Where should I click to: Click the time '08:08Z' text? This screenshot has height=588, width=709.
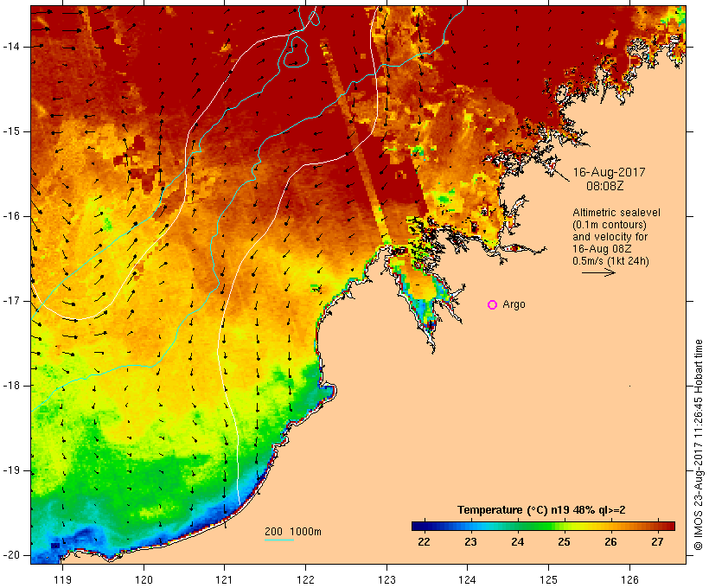click(x=605, y=186)
